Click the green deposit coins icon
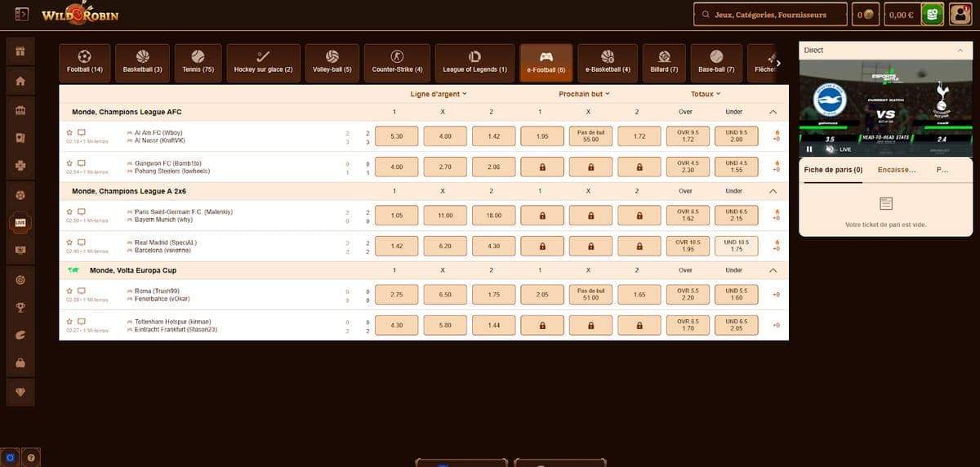The width and height of the screenshot is (980, 467). pos(932,15)
